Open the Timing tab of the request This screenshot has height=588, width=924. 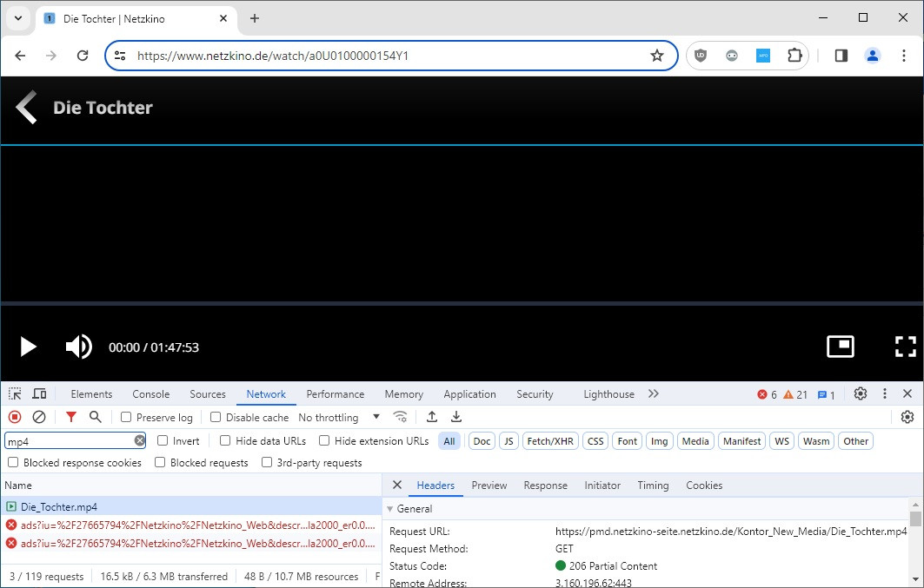tap(652, 486)
